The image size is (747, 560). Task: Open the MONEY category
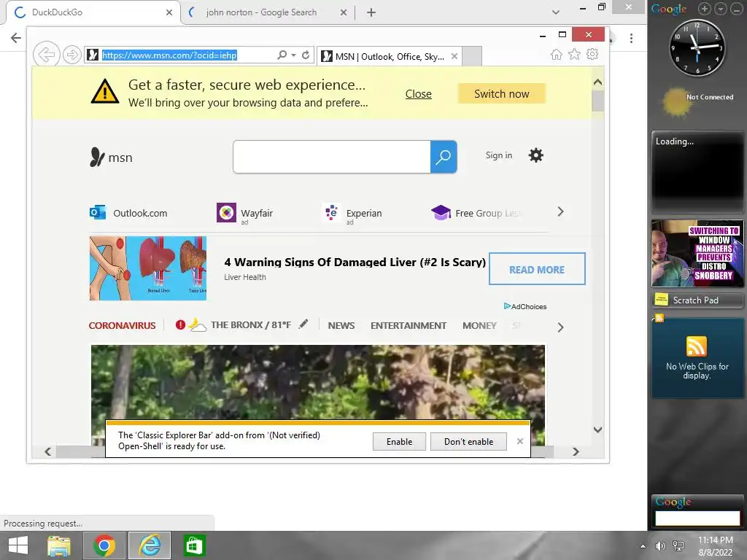coord(479,326)
